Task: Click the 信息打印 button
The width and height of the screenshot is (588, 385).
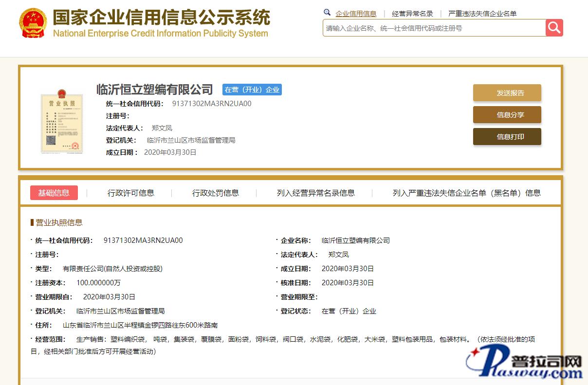Action: (507, 137)
